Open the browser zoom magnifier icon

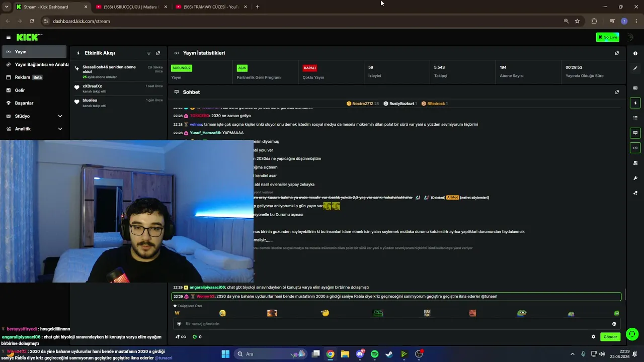tap(566, 21)
